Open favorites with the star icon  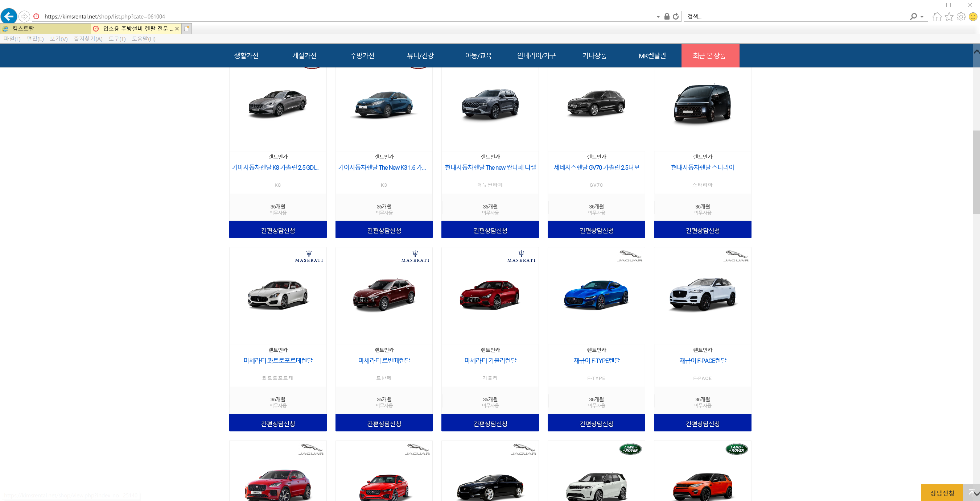(949, 17)
